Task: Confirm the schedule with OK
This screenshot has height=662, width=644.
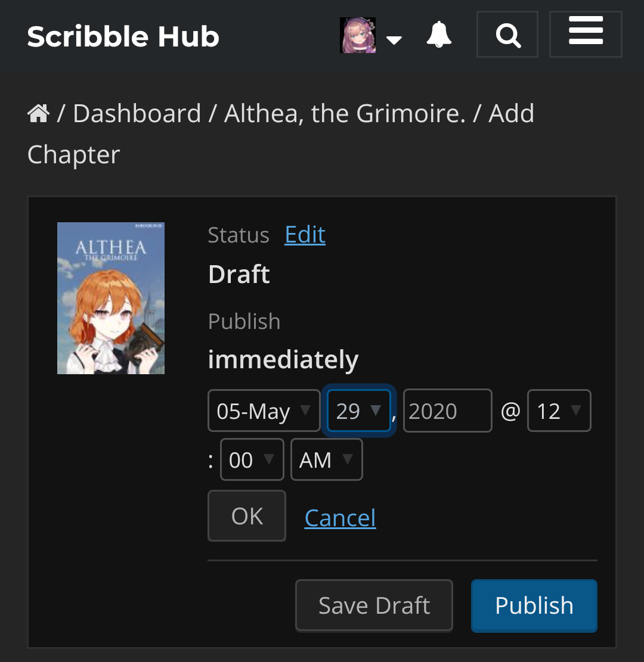Action: tap(246, 515)
